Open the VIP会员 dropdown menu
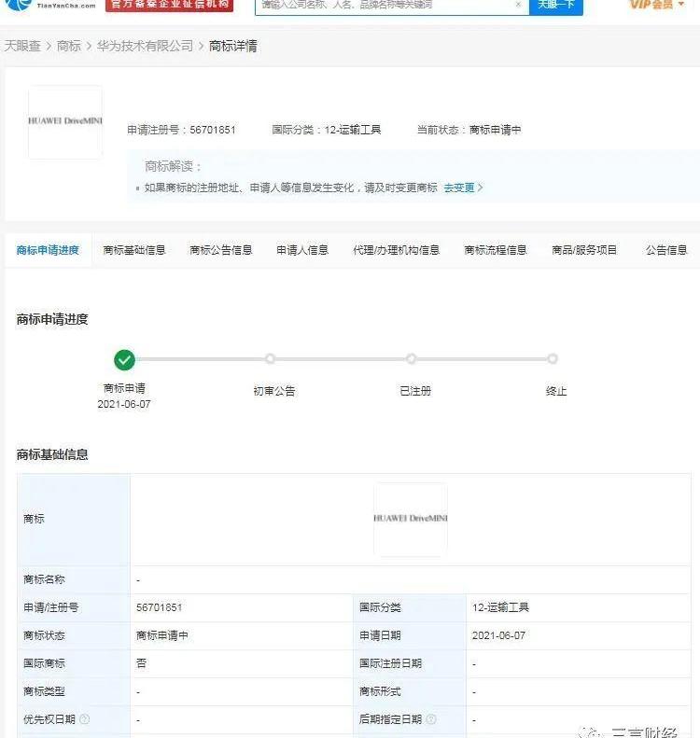 point(657,5)
